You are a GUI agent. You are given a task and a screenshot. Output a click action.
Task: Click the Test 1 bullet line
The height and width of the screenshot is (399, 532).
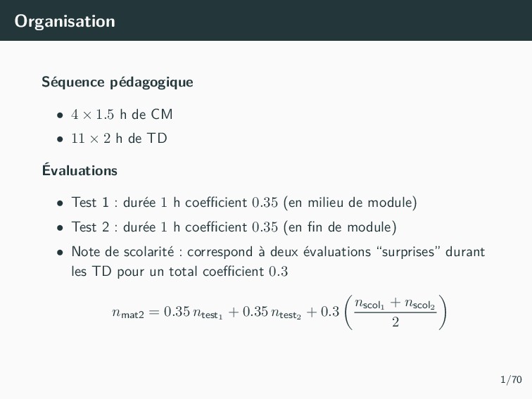244,203
